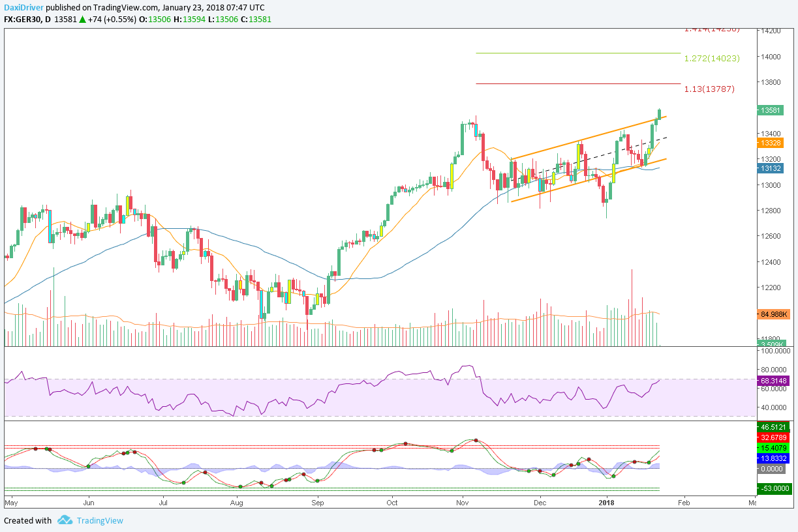Click the 84.988K volume average tag
The width and height of the screenshot is (798, 532).
pyautogui.click(x=773, y=314)
